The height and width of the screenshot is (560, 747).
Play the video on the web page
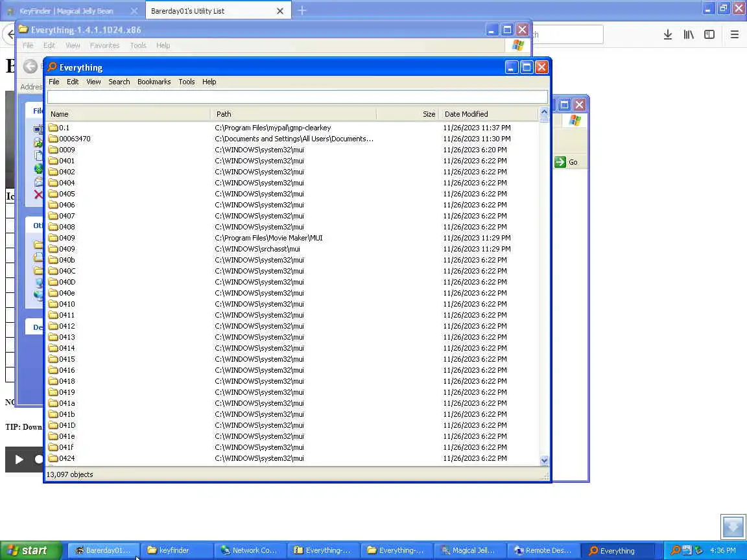coord(19,460)
